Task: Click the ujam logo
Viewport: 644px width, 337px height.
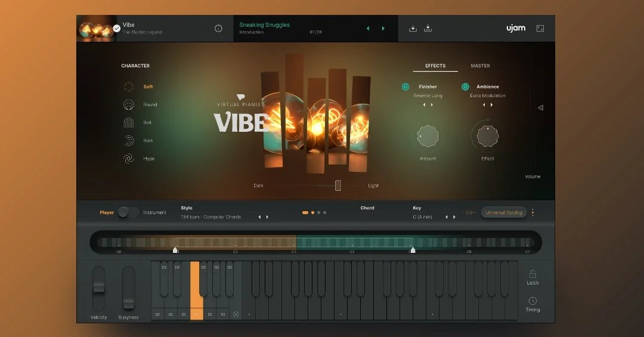Action: 516,28
